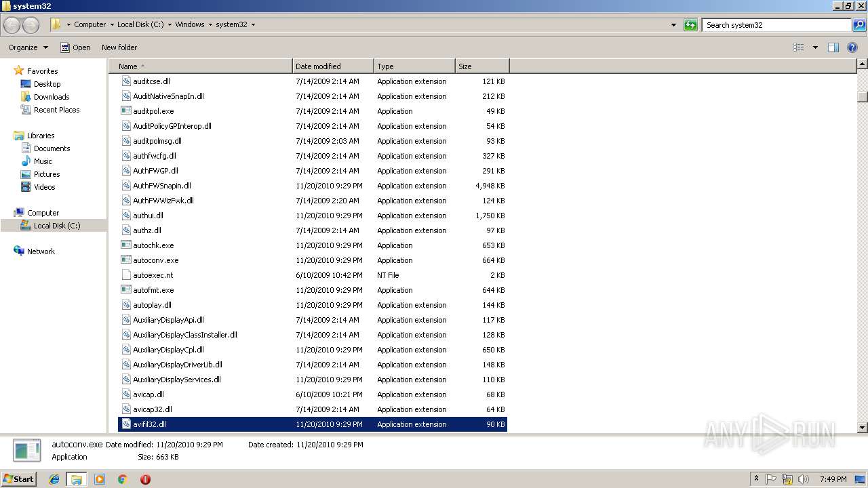Select the avicap.dll file icon
This screenshot has width=868, height=488.
pos(126,394)
